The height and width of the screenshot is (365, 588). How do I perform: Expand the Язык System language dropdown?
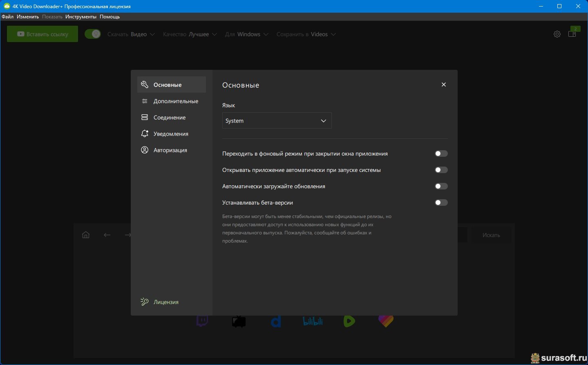point(277,121)
